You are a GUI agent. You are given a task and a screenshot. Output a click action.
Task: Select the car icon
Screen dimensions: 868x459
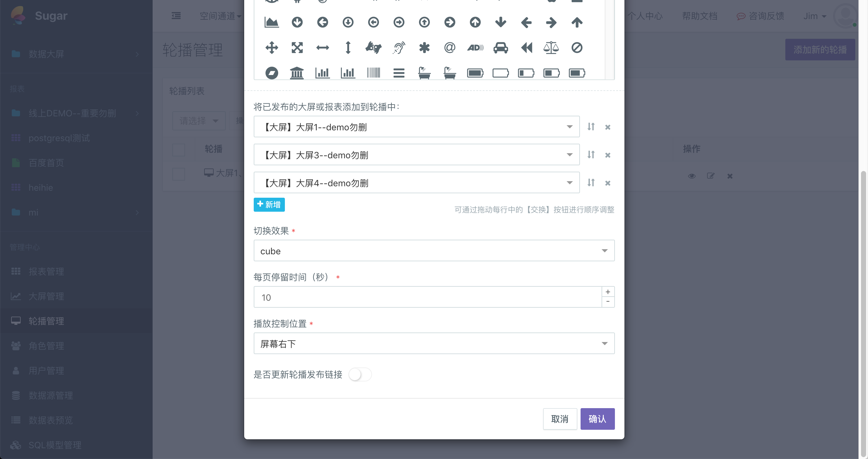point(500,48)
